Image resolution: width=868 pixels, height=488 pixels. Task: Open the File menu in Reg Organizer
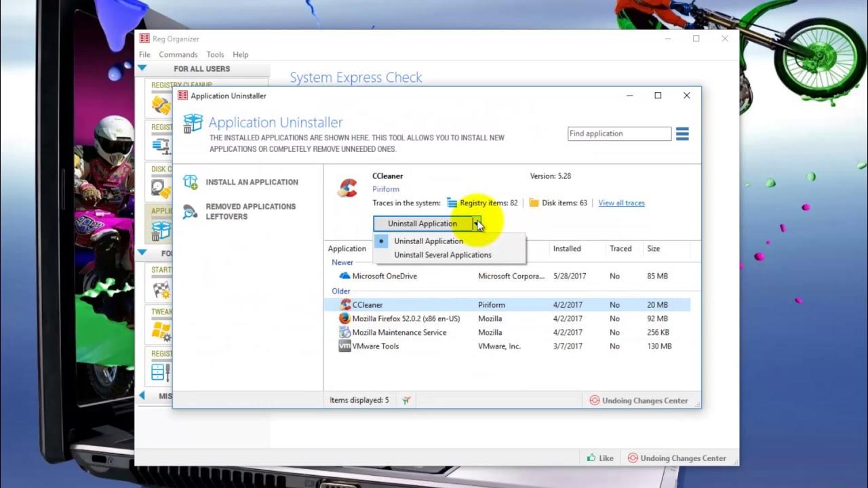[144, 55]
